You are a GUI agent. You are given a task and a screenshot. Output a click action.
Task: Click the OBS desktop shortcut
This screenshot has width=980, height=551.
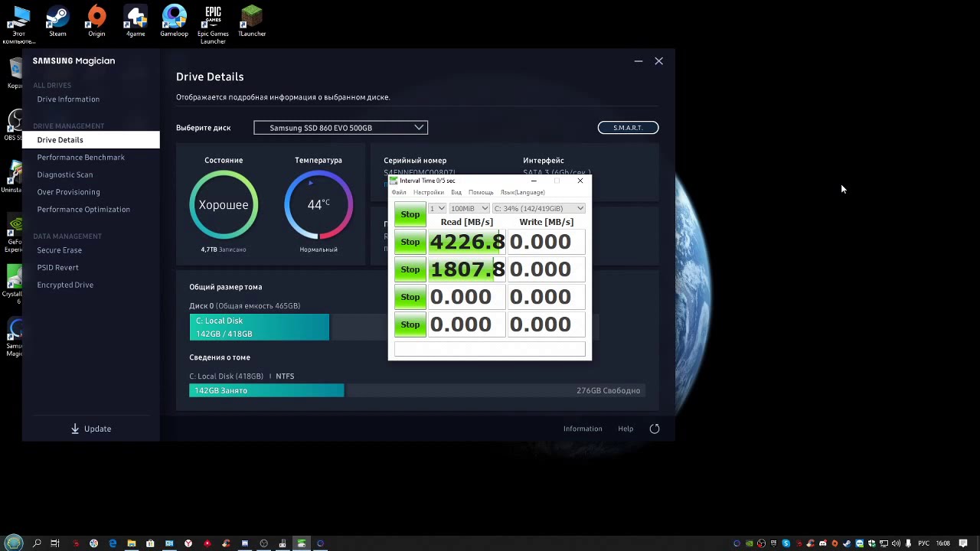click(x=13, y=125)
